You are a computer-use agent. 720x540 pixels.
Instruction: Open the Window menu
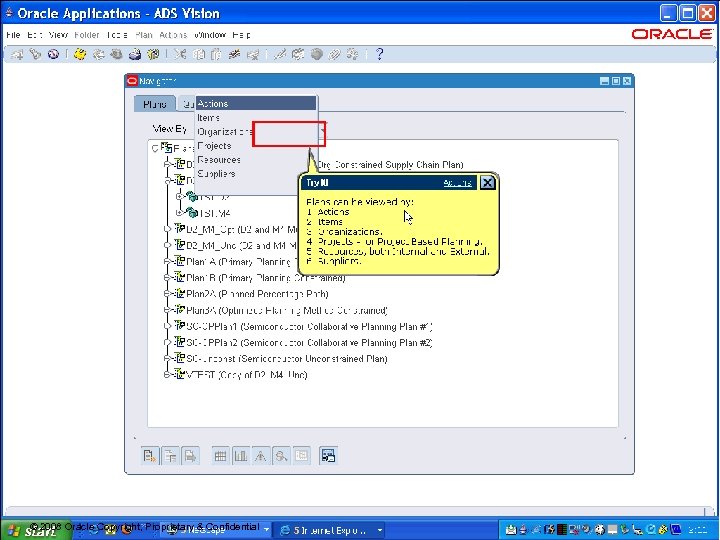pyautogui.click(x=210, y=35)
